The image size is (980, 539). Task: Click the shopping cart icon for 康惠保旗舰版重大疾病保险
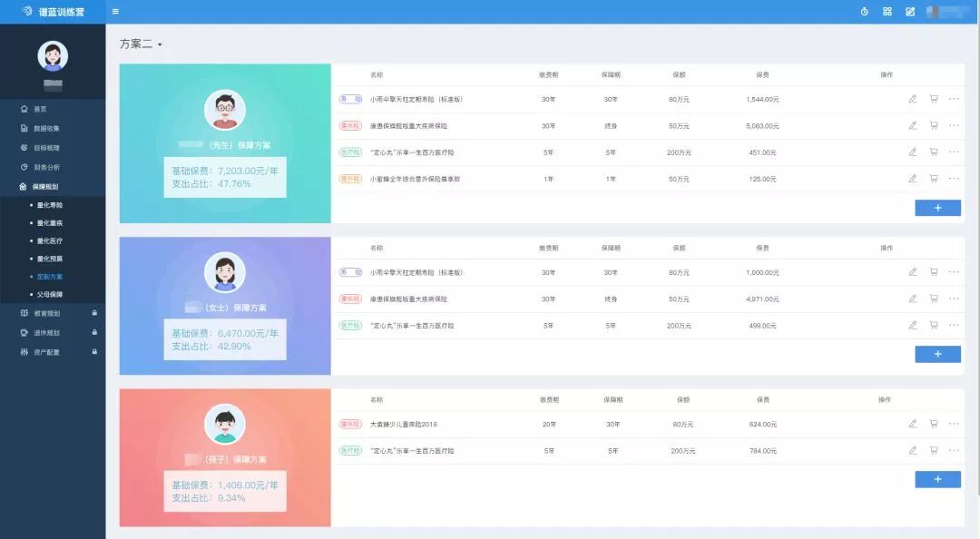(932, 125)
